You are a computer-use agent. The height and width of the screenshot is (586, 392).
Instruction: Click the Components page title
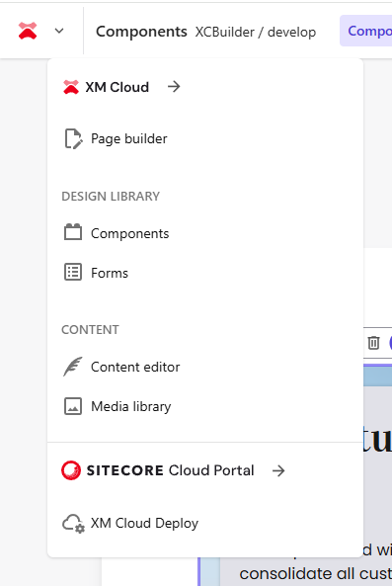tap(141, 32)
